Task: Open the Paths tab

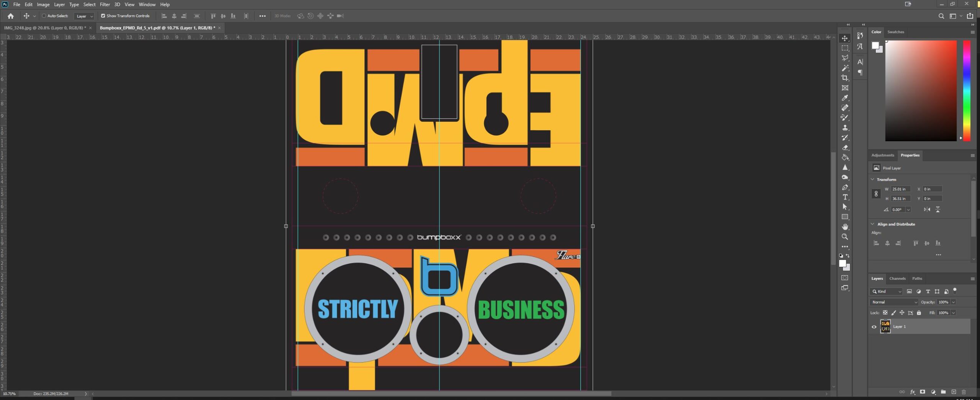Action: click(917, 279)
